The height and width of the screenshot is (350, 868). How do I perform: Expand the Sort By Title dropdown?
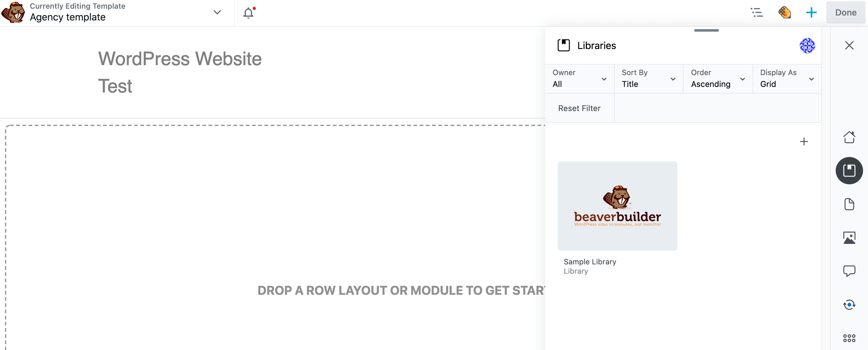[648, 79]
